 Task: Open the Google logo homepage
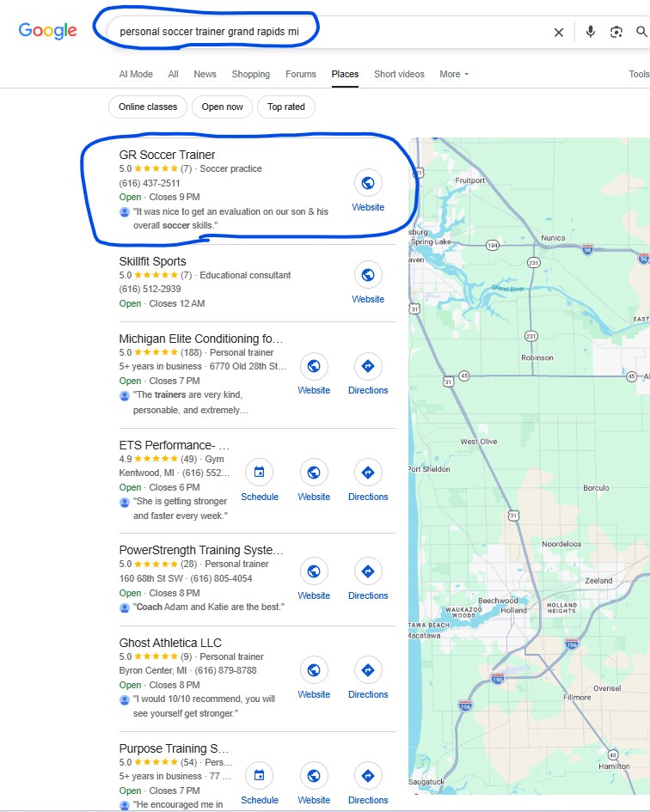[47, 31]
